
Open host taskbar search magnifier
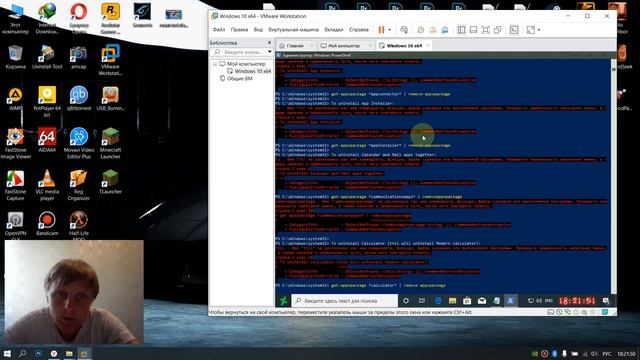[x=22, y=353]
